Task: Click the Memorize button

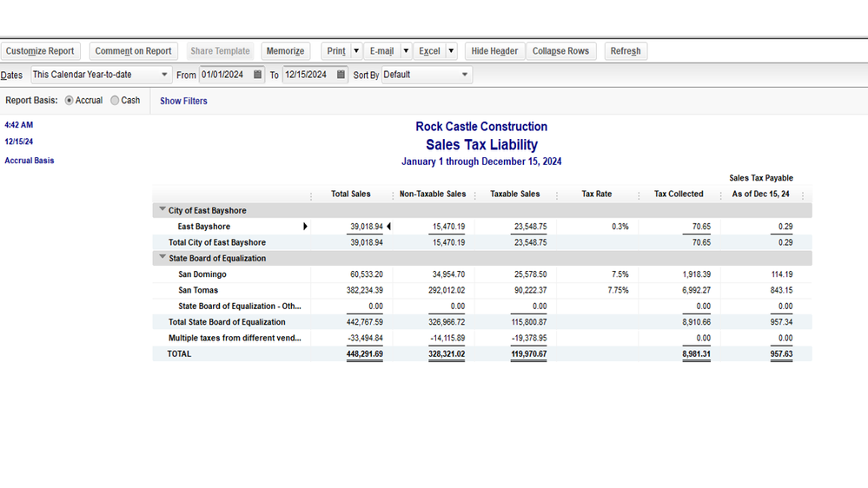Action: [285, 51]
